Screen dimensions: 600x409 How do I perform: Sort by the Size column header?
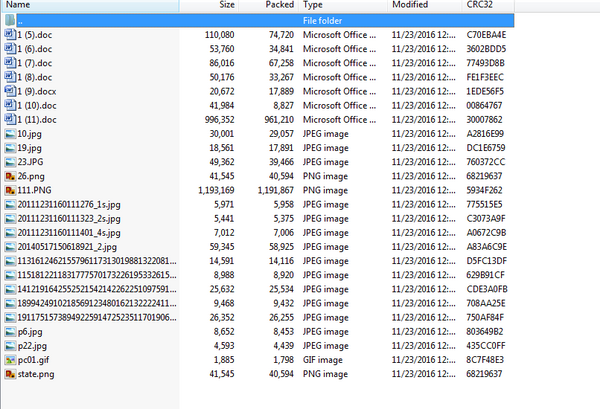click(209, 5)
